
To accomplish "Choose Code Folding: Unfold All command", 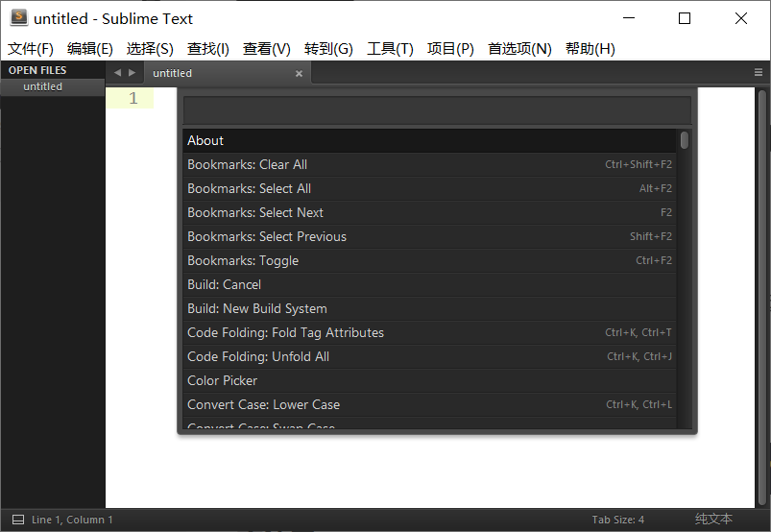I will (429, 357).
